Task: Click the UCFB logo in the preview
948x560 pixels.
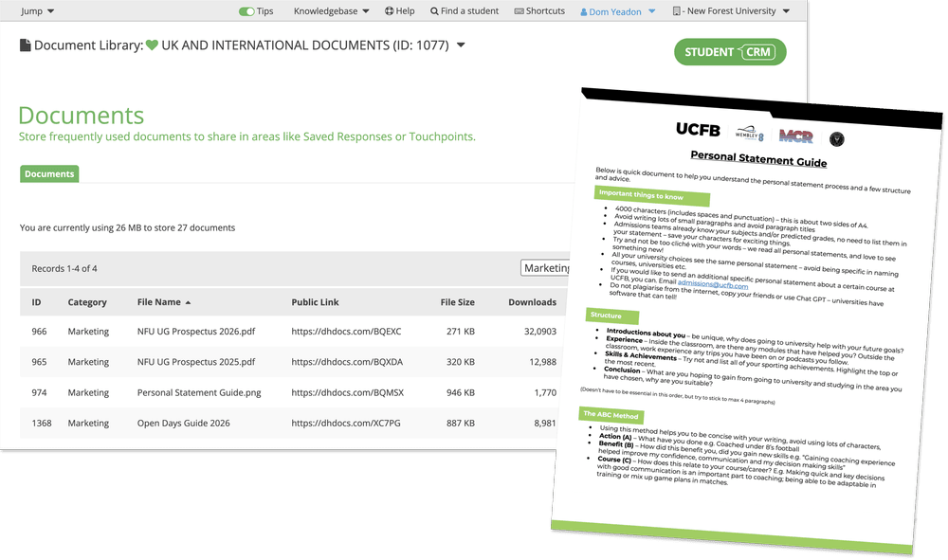Action: pos(698,130)
